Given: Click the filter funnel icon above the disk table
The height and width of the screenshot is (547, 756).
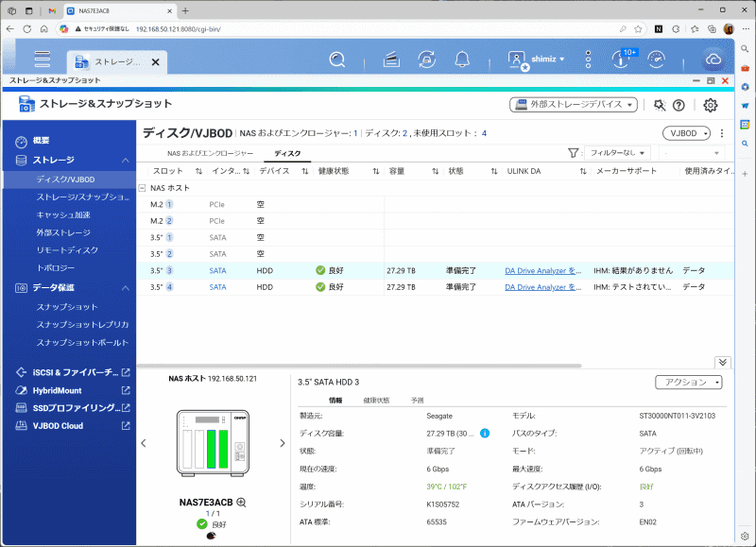Looking at the screenshot, I should pyautogui.click(x=574, y=152).
